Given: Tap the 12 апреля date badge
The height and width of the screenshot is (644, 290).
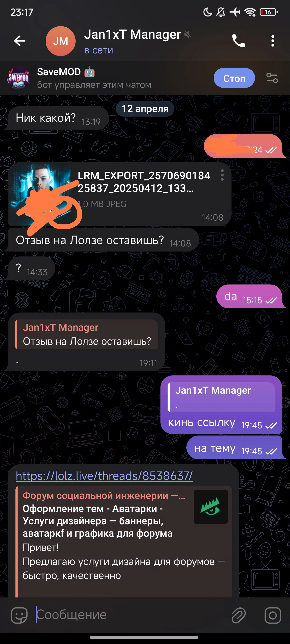Looking at the screenshot, I should point(145,109).
